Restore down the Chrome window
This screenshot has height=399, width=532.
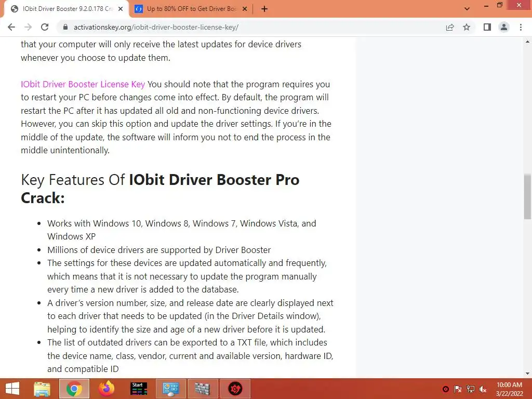click(x=500, y=5)
